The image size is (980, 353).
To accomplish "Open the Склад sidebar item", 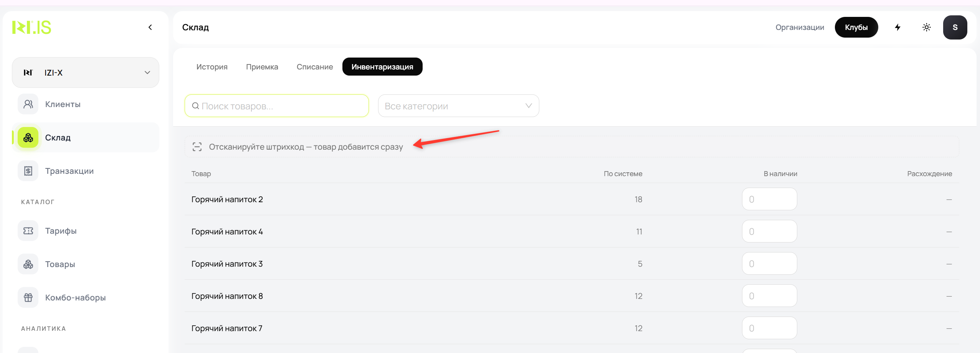I will [x=86, y=137].
